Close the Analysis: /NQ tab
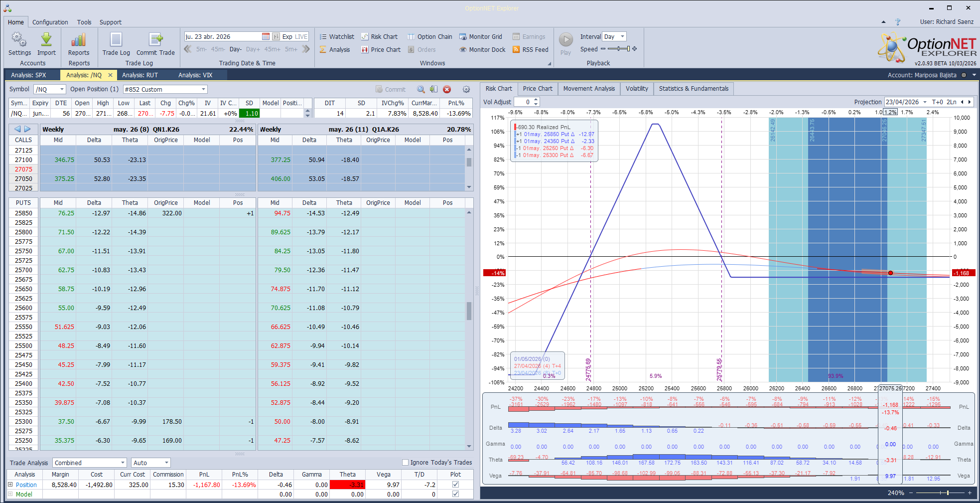This screenshot has width=980, height=503. click(x=110, y=75)
